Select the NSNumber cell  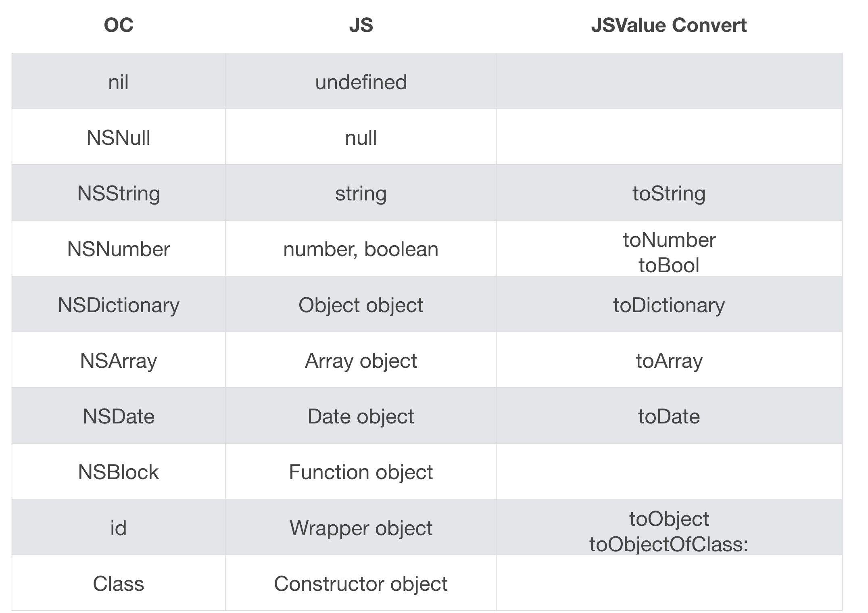119,248
